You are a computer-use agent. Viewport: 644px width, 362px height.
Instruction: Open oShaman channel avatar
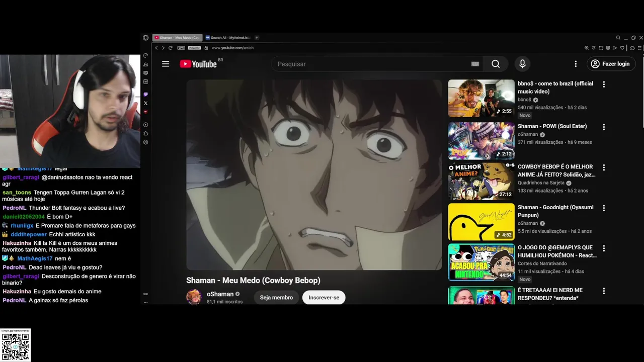coord(194,297)
